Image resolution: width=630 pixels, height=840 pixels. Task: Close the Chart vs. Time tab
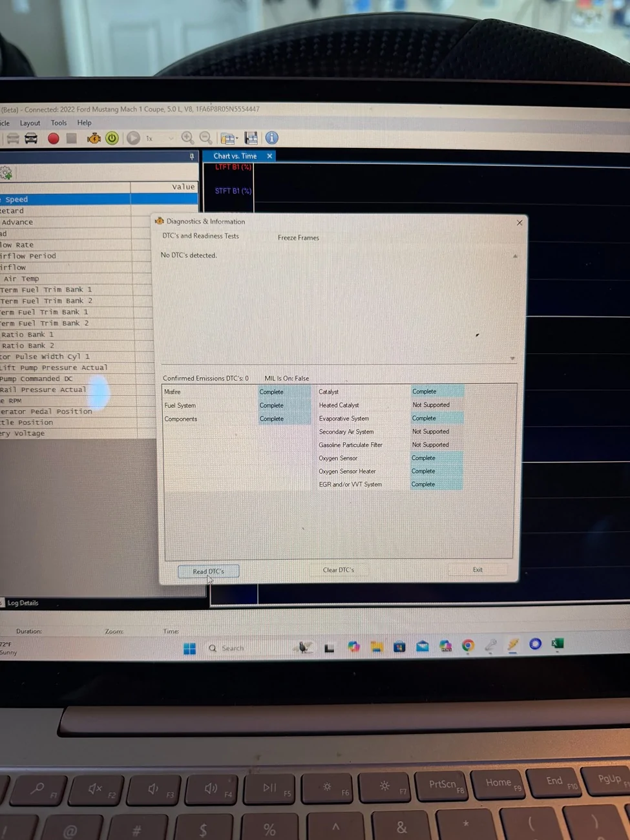click(269, 156)
